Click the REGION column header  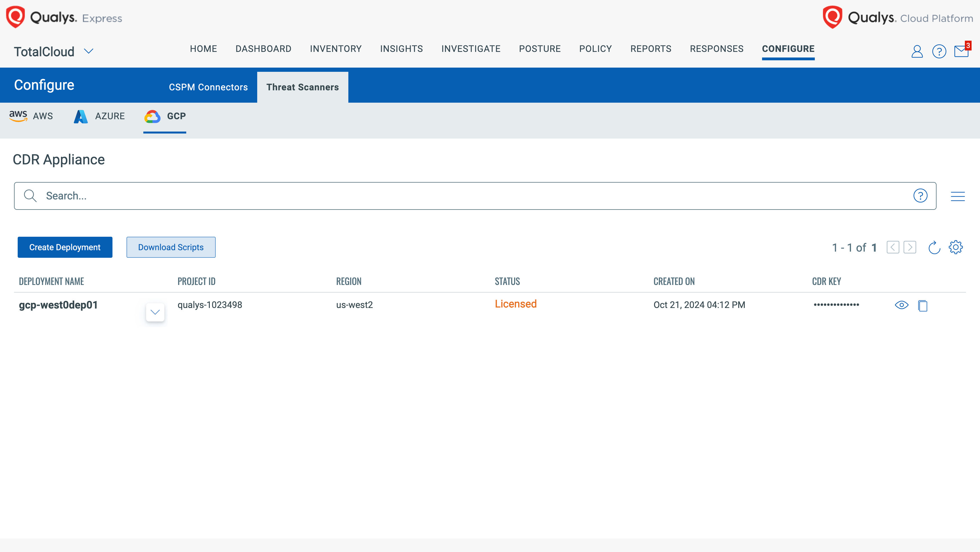[348, 282]
